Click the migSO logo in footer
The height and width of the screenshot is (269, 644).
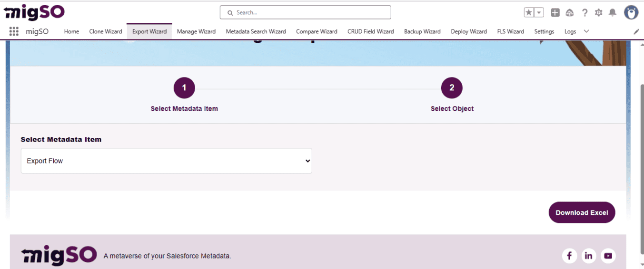[59, 256]
